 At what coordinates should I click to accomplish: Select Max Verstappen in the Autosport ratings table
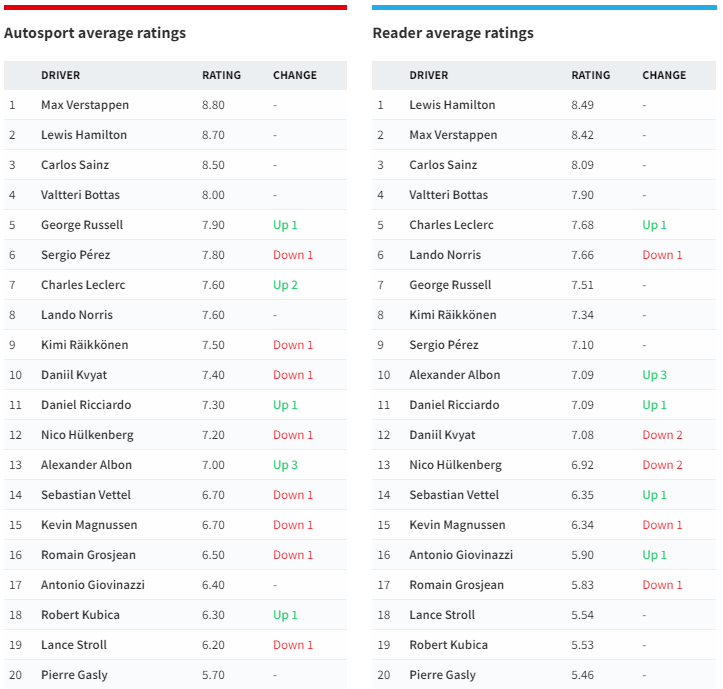click(85, 105)
